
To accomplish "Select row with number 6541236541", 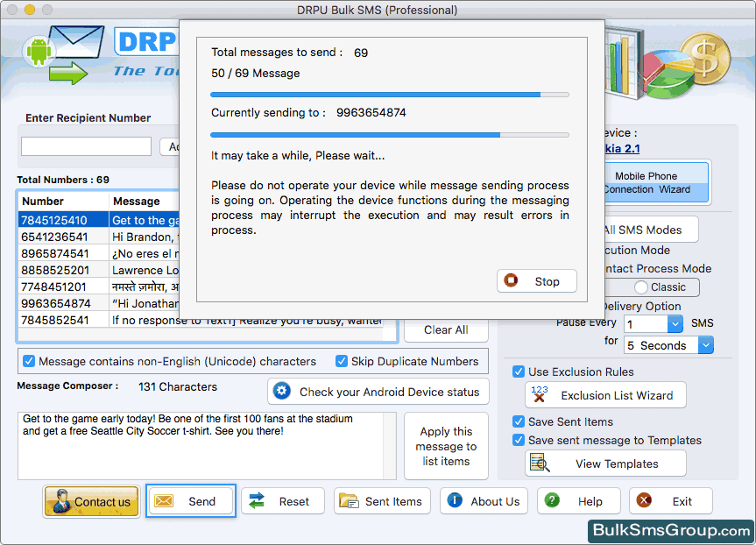I will pos(98,237).
